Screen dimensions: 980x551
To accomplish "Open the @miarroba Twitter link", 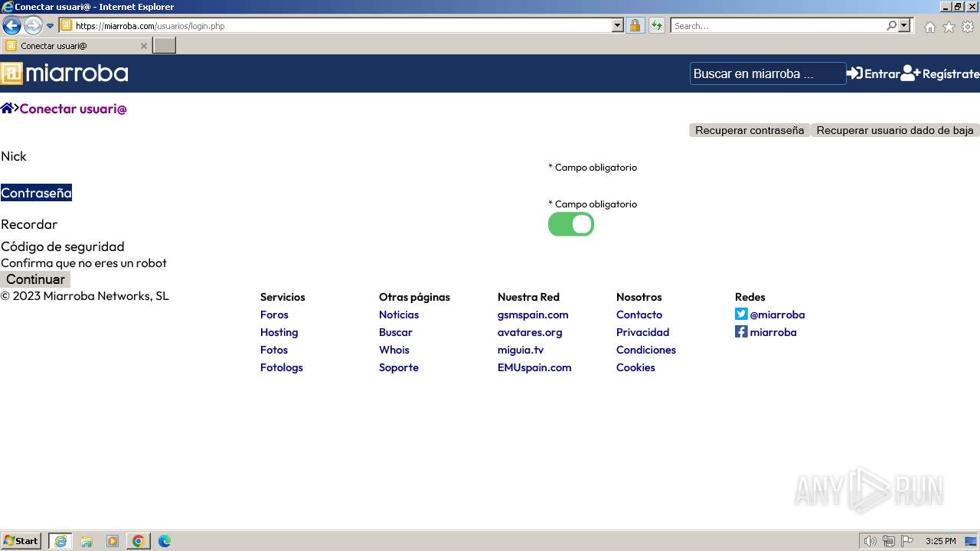I will (x=777, y=315).
